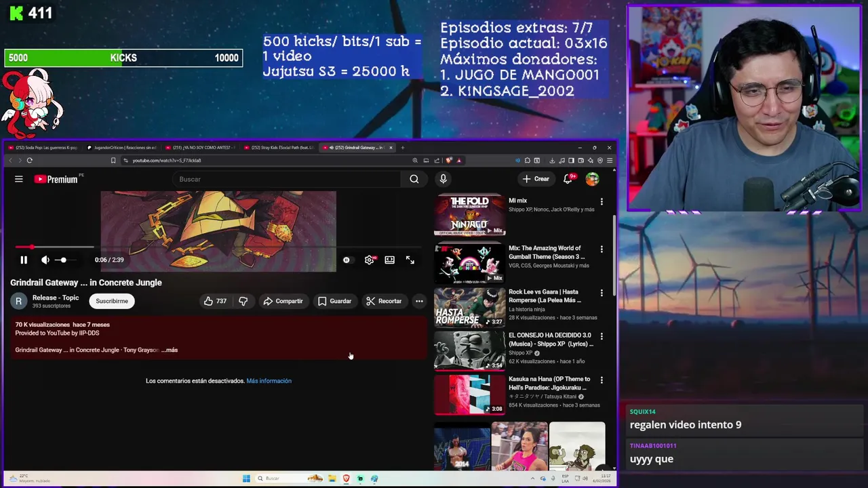Seek in the video progress bar

click(x=217, y=247)
